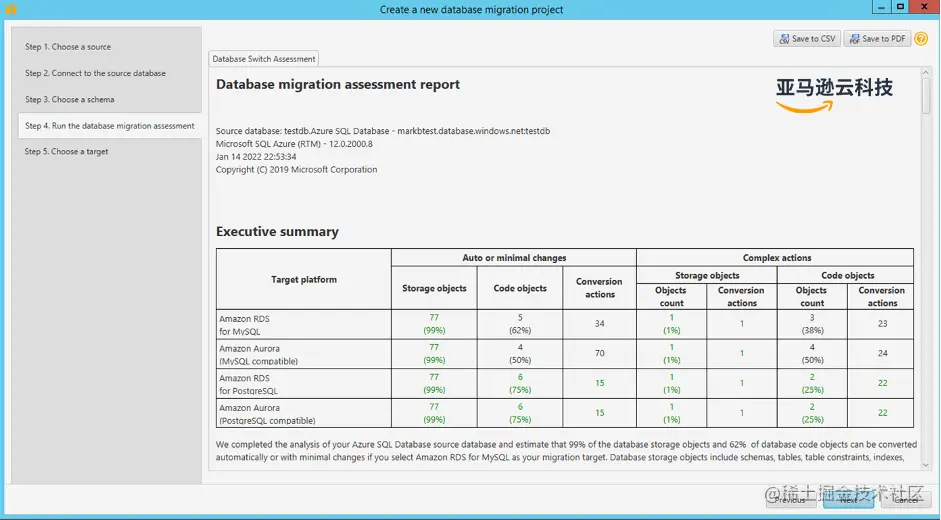
Task: Select Step 4. Run the database migration assessment
Action: [x=110, y=126]
